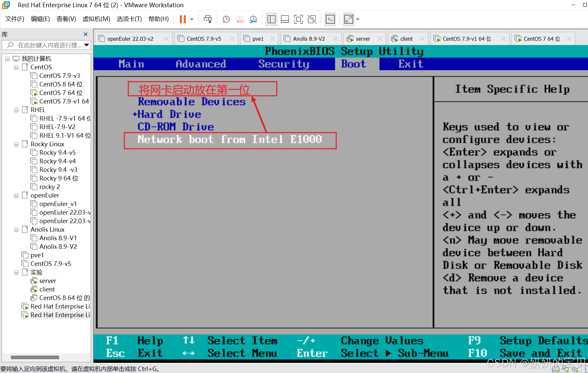Select Anolis 8.9-V2 in the library tree
The width and height of the screenshot is (588, 373).
[58, 246]
